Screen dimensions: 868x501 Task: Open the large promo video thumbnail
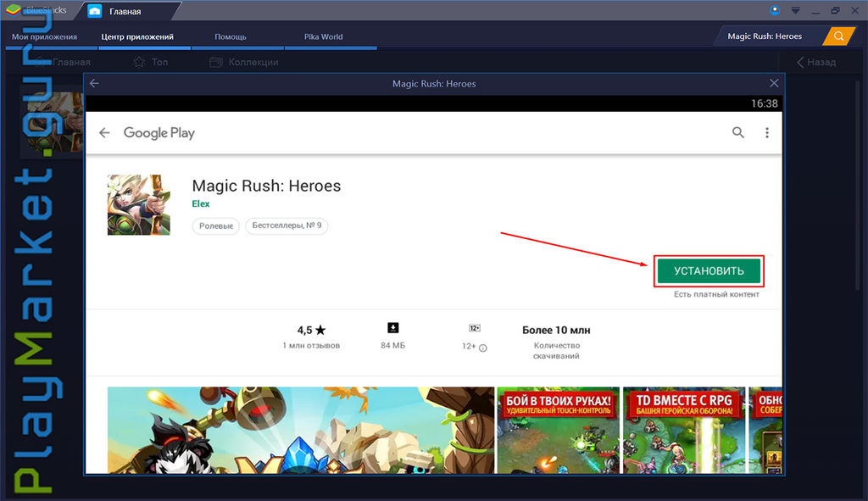pyautogui.click(x=301, y=430)
